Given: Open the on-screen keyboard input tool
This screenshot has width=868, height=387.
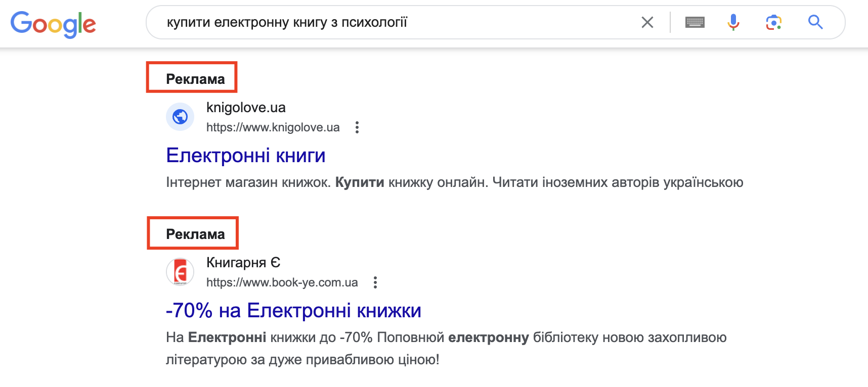Looking at the screenshot, I should [695, 22].
